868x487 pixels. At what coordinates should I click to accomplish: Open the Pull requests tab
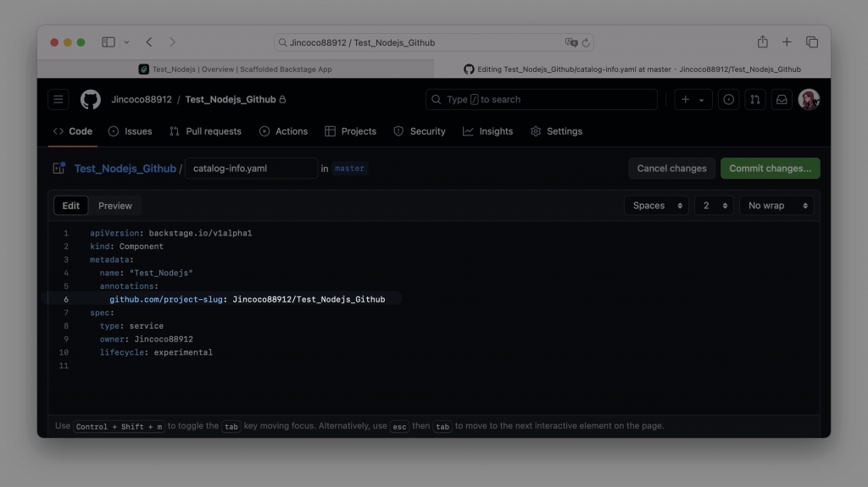click(205, 131)
